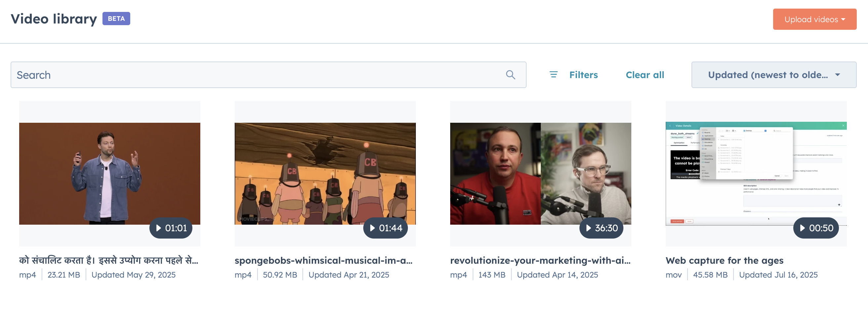Click the "mov" file type label
868x313 pixels.
tap(673, 275)
